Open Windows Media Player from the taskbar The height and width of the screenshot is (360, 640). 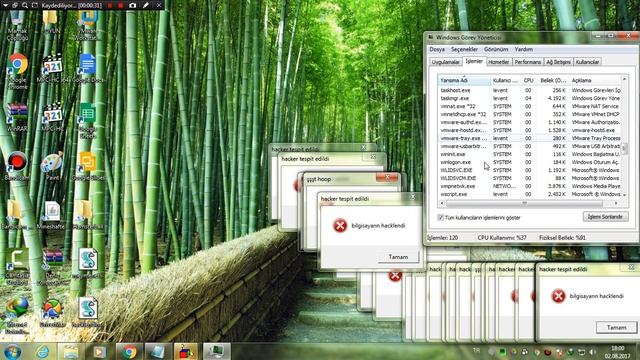pyautogui.click(x=99, y=351)
